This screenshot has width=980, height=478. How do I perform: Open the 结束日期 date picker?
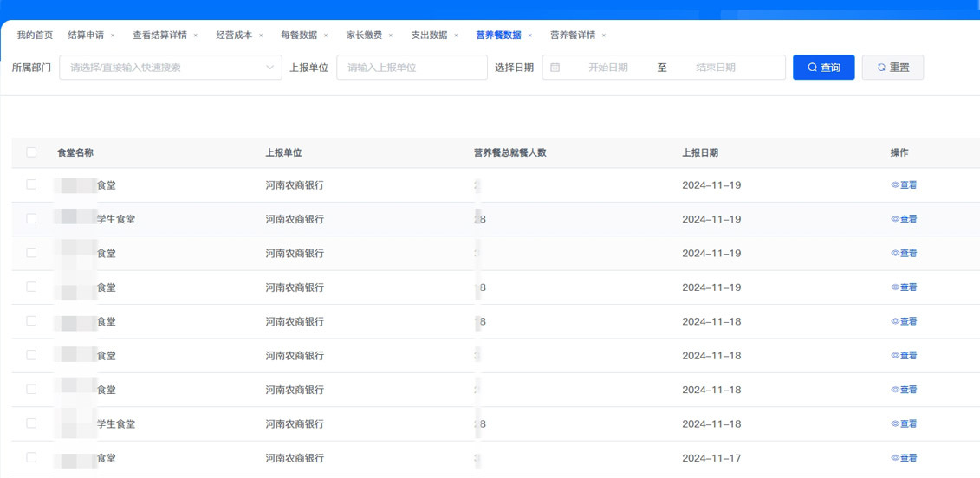(715, 68)
